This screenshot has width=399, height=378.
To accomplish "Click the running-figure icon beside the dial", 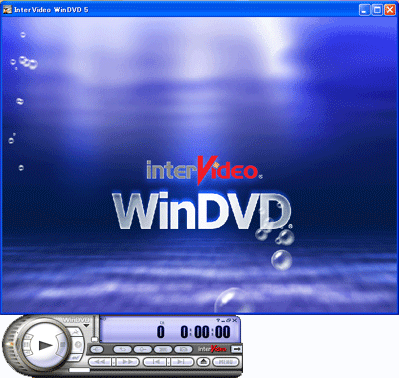I will (x=76, y=332).
